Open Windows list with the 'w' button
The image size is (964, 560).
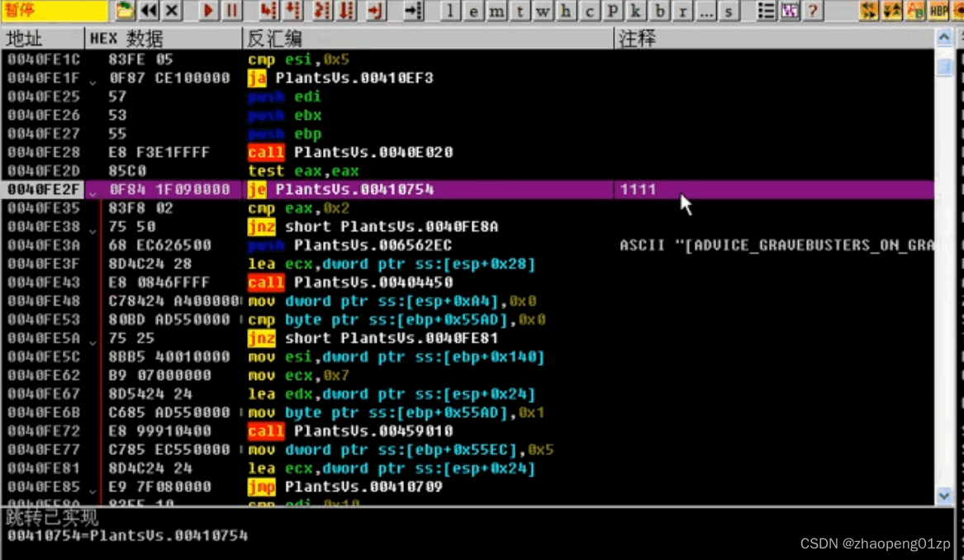click(542, 11)
